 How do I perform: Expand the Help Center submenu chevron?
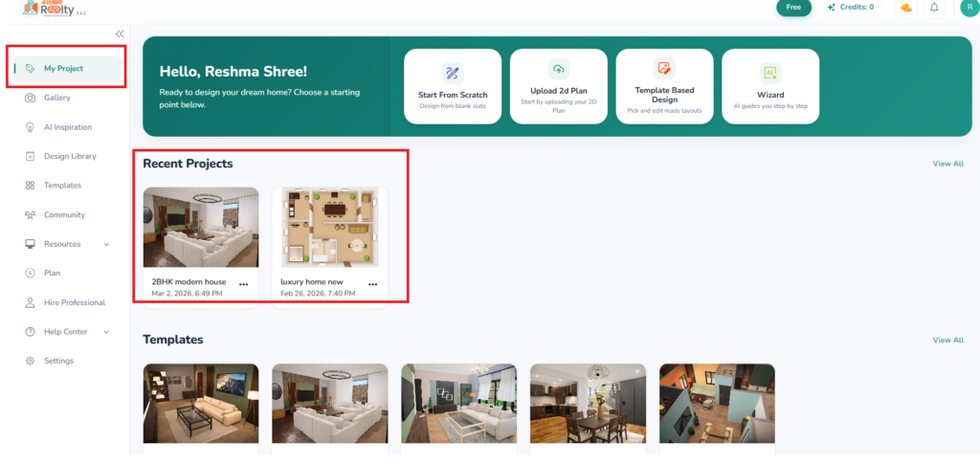[106, 332]
